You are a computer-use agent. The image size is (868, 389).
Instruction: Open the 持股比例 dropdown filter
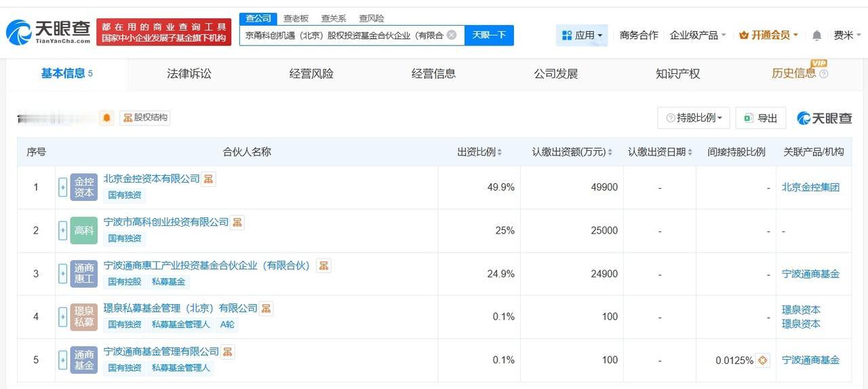pos(694,118)
